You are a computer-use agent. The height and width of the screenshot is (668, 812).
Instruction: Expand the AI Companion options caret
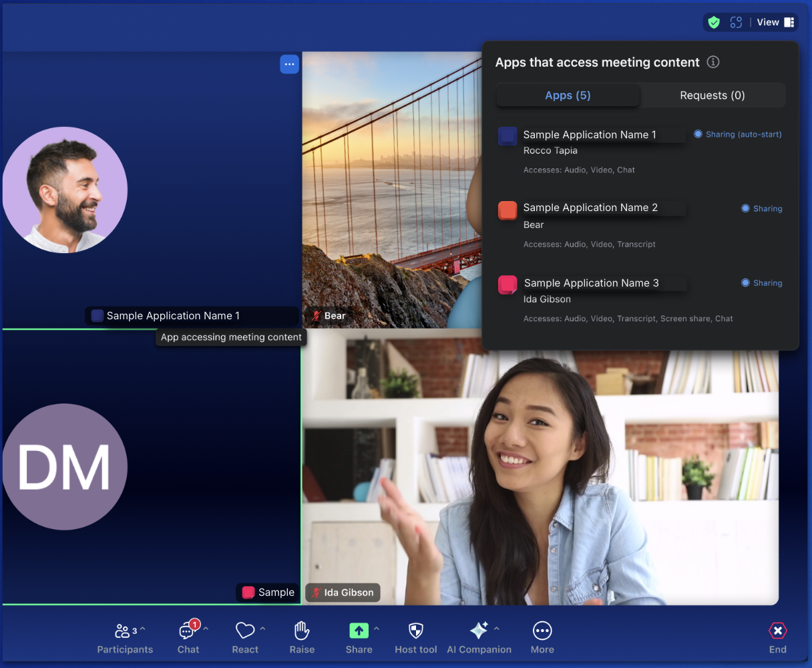pyautogui.click(x=497, y=629)
